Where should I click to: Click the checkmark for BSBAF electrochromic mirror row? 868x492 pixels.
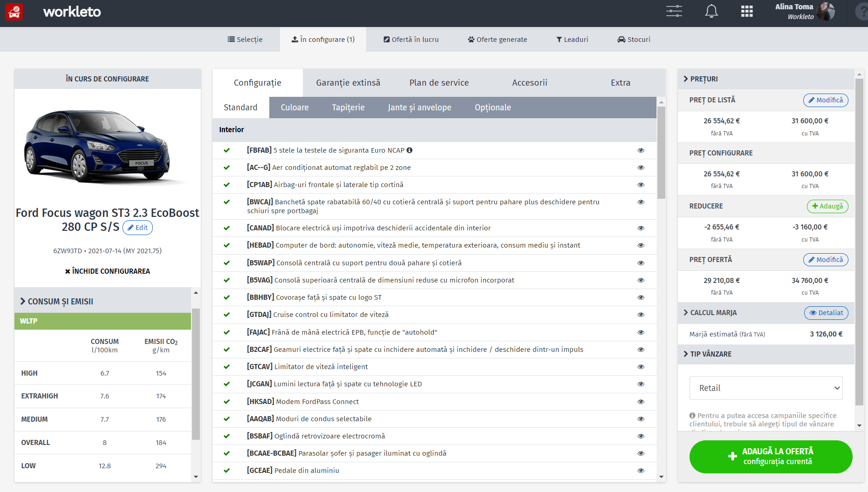(226, 436)
